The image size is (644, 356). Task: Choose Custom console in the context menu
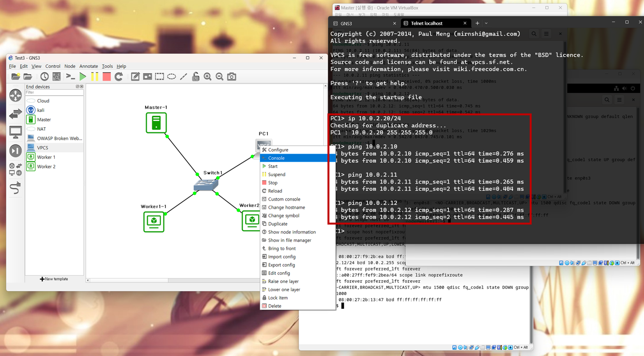pos(298,199)
